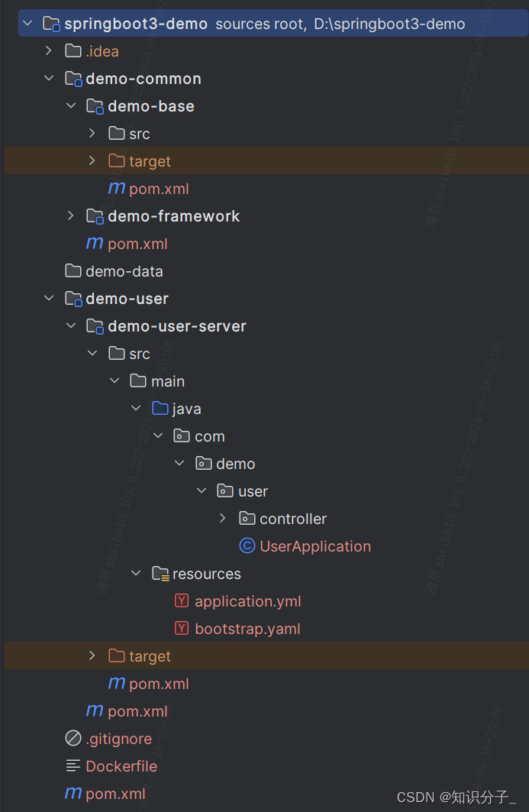Click the demo package icon

click(203, 463)
